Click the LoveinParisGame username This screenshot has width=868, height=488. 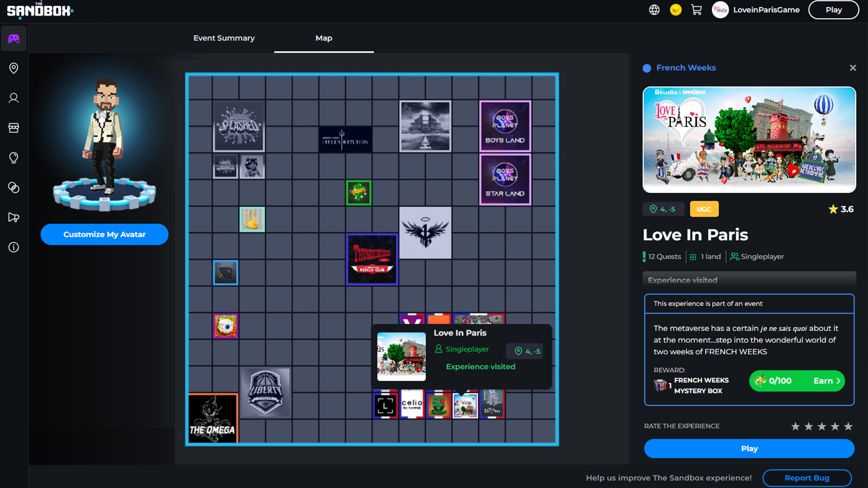[x=766, y=10]
